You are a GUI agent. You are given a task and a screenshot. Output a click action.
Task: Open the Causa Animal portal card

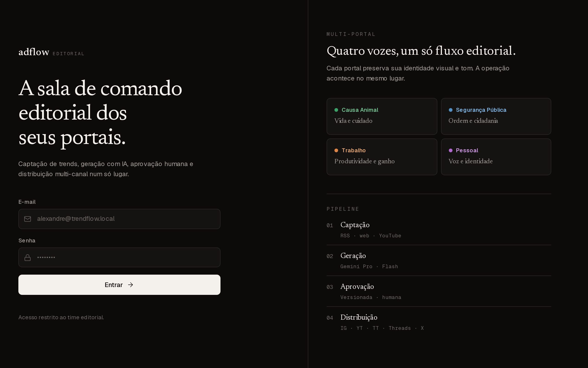tap(382, 116)
